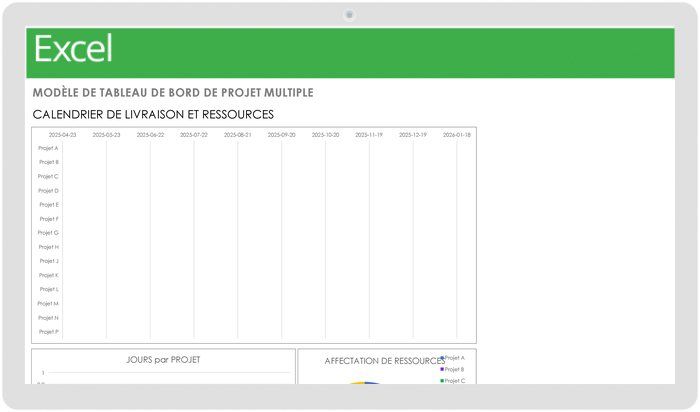
Task: Select the heading 'CALENDRIER DE LIVRAISON ET RESSOURCES'
Action: (153, 115)
